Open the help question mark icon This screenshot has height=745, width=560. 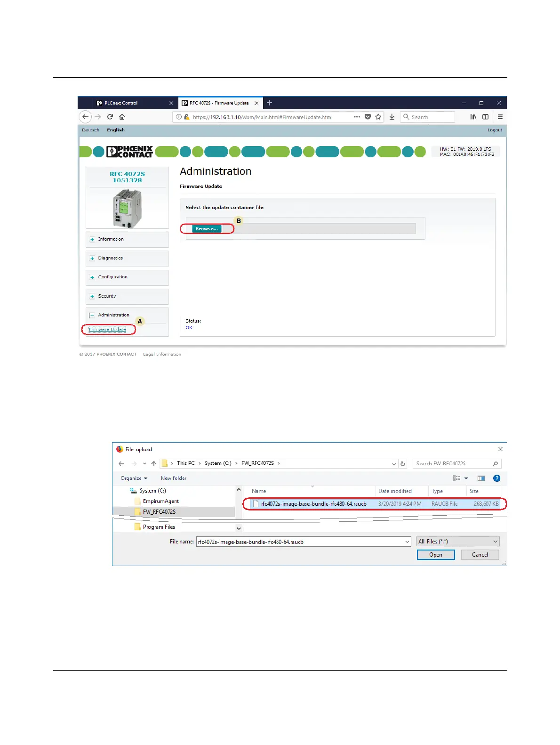point(496,478)
